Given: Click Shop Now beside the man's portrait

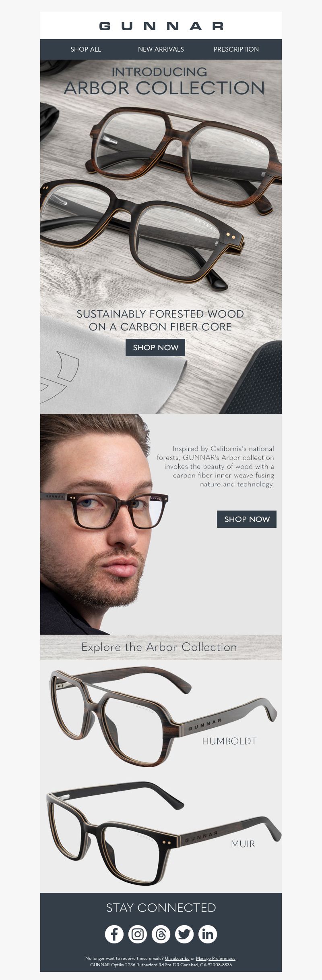Looking at the screenshot, I should pyautogui.click(x=247, y=519).
